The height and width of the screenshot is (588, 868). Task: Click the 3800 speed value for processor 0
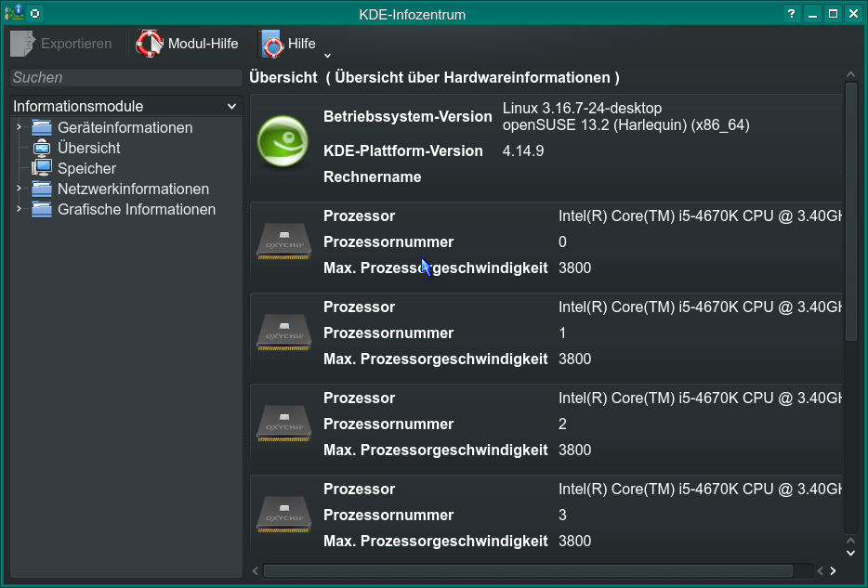(x=574, y=268)
